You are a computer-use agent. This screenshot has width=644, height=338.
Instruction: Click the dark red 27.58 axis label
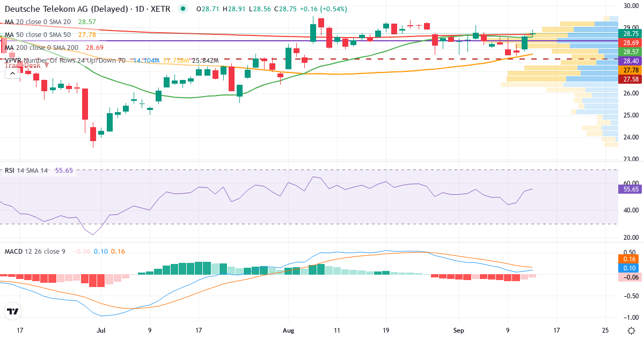pos(631,79)
